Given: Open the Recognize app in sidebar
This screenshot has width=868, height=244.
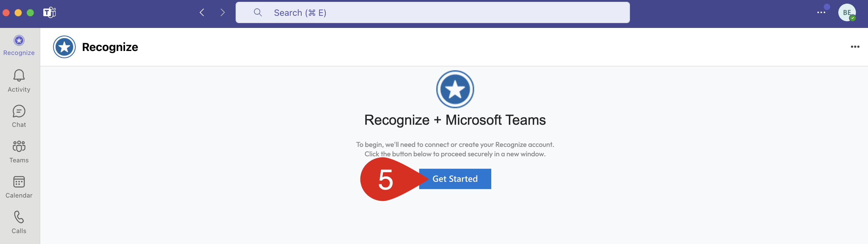Looking at the screenshot, I should [x=19, y=45].
